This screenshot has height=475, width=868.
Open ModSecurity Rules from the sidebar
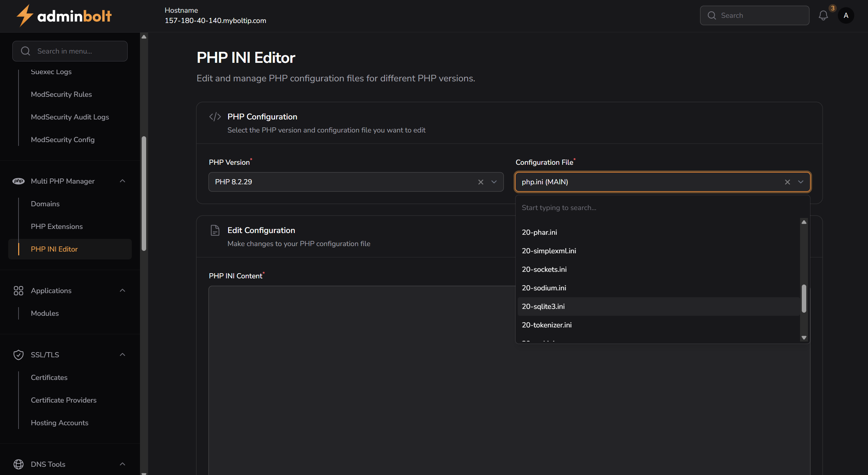(x=61, y=94)
